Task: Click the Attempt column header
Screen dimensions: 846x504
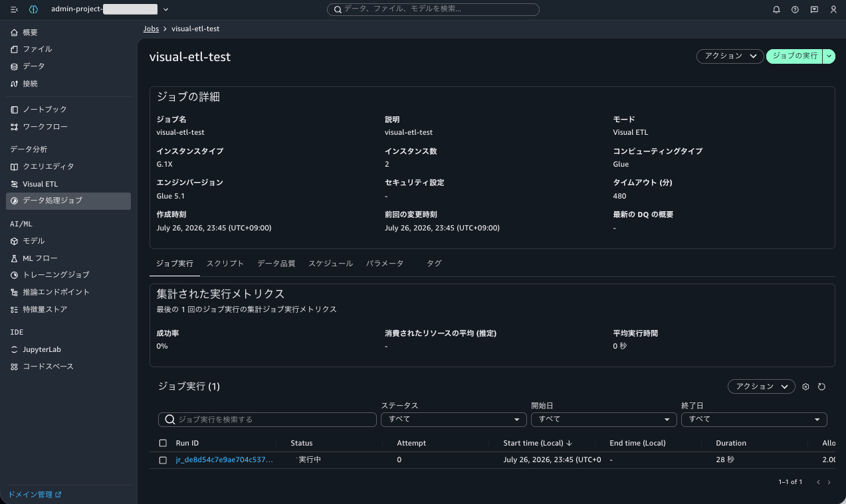Action: pos(411,443)
